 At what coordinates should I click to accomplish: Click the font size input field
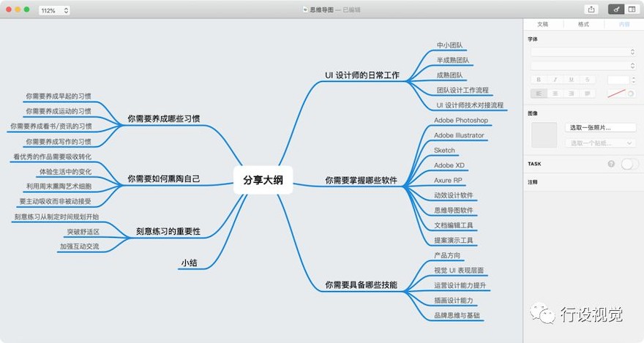pos(618,80)
